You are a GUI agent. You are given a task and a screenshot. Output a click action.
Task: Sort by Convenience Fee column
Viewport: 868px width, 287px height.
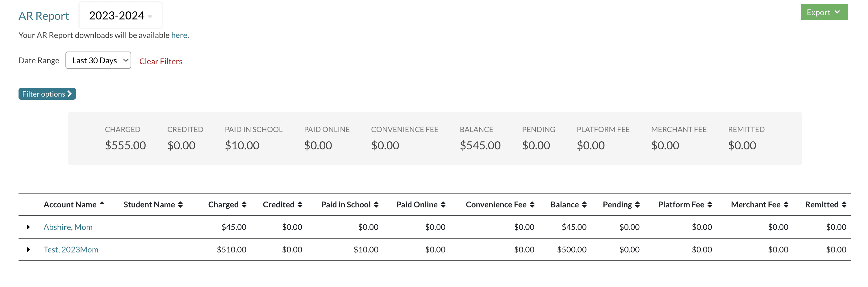pyautogui.click(x=500, y=205)
